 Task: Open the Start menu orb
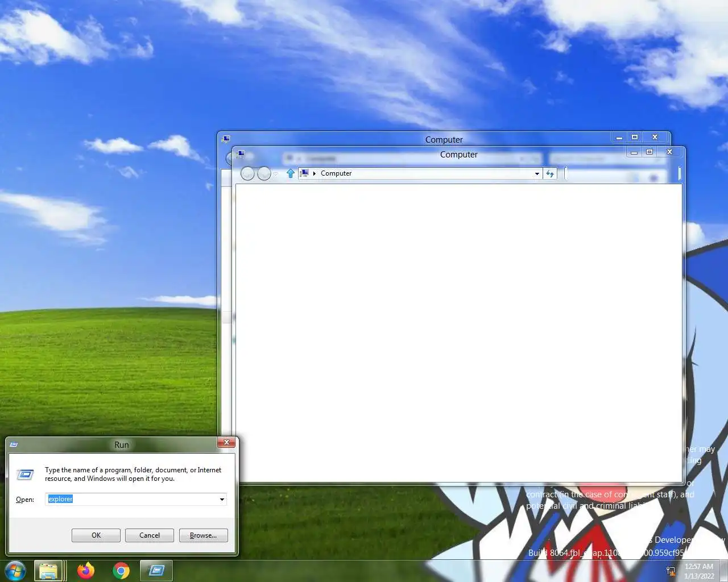15,571
